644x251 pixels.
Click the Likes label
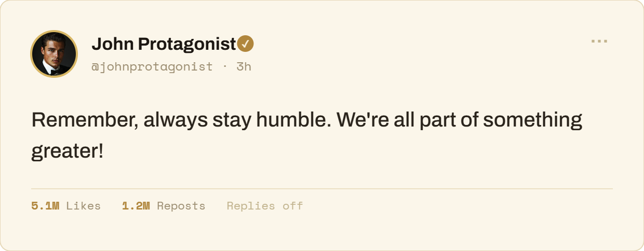tap(84, 206)
